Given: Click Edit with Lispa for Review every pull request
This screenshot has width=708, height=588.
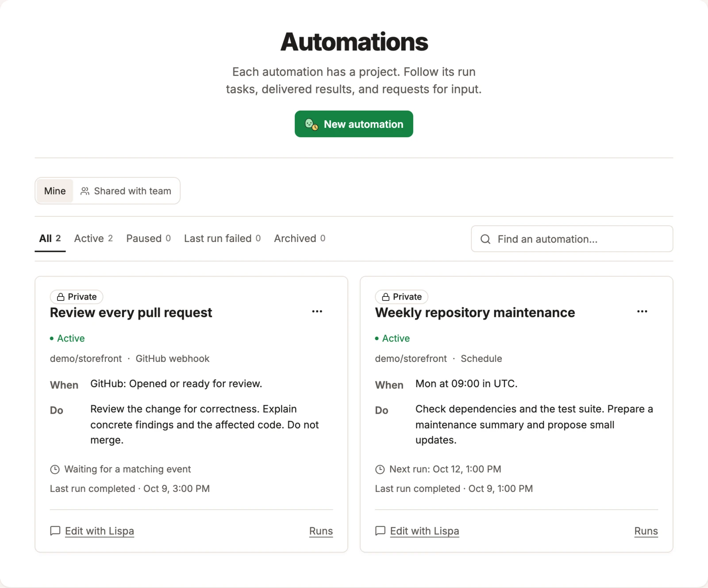Looking at the screenshot, I should [x=100, y=531].
